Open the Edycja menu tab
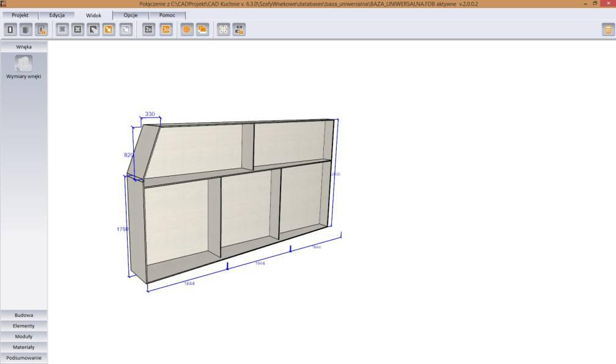 point(57,15)
